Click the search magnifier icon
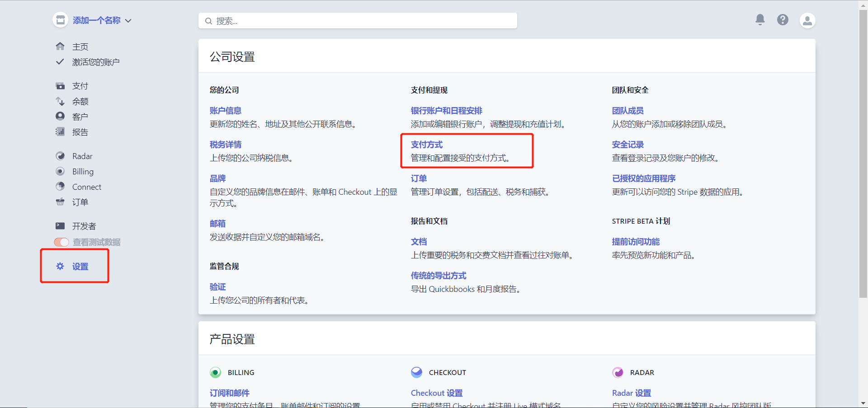The image size is (868, 408). [x=208, y=21]
